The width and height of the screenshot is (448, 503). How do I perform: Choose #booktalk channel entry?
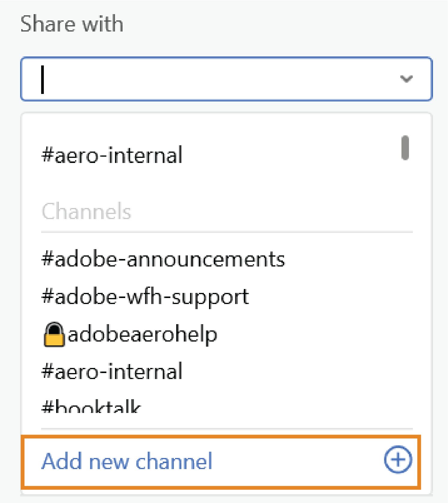pos(90,407)
